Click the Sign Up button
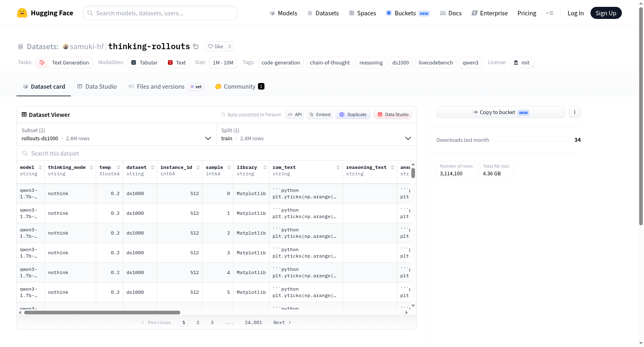644x347 pixels. click(x=606, y=13)
